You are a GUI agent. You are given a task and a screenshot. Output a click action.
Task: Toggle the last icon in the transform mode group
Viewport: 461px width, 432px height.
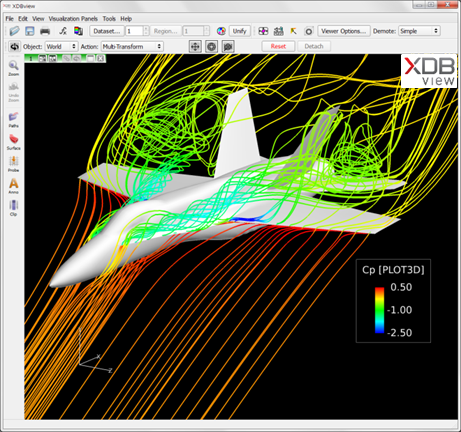[x=228, y=46]
